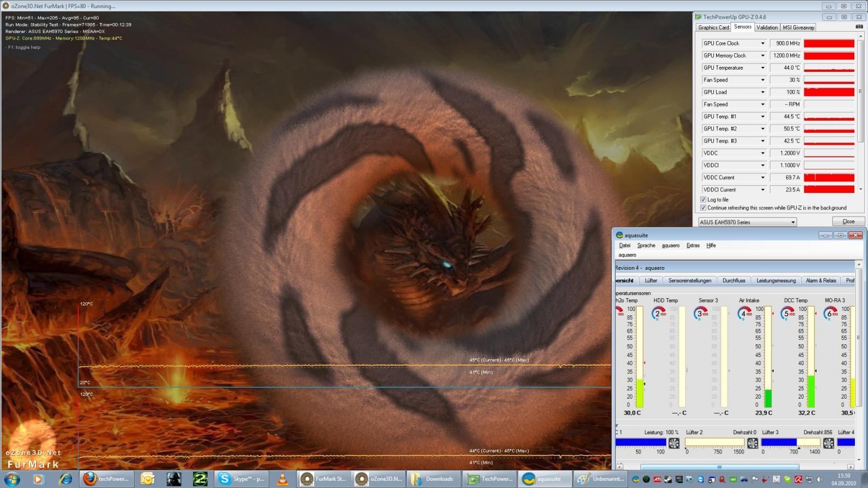Open Fan Speed percent sensor dropdown
The image size is (868, 488).
762,80
